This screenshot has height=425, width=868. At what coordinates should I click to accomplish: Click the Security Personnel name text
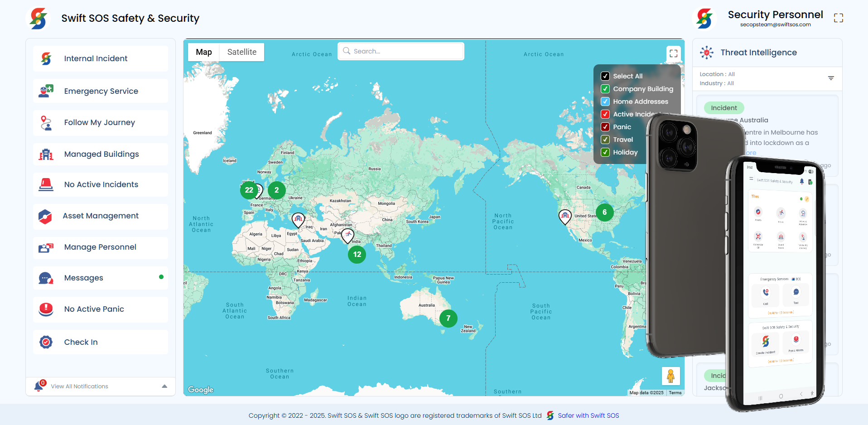pyautogui.click(x=776, y=14)
